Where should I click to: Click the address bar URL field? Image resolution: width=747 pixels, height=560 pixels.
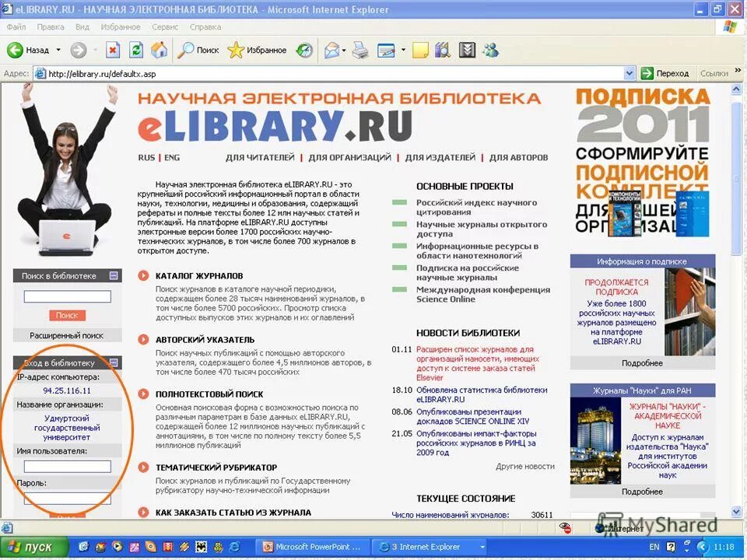pyautogui.click(x=328, y=73)
